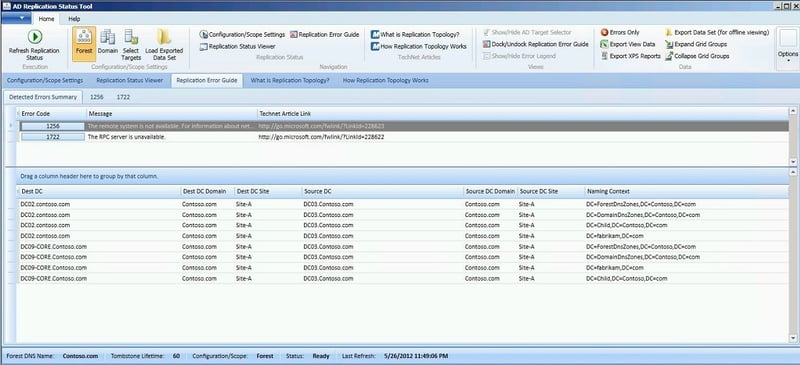The image size is (800, 365).
Task: Open Replication Error Guide ribbon item
Action: 324,35
